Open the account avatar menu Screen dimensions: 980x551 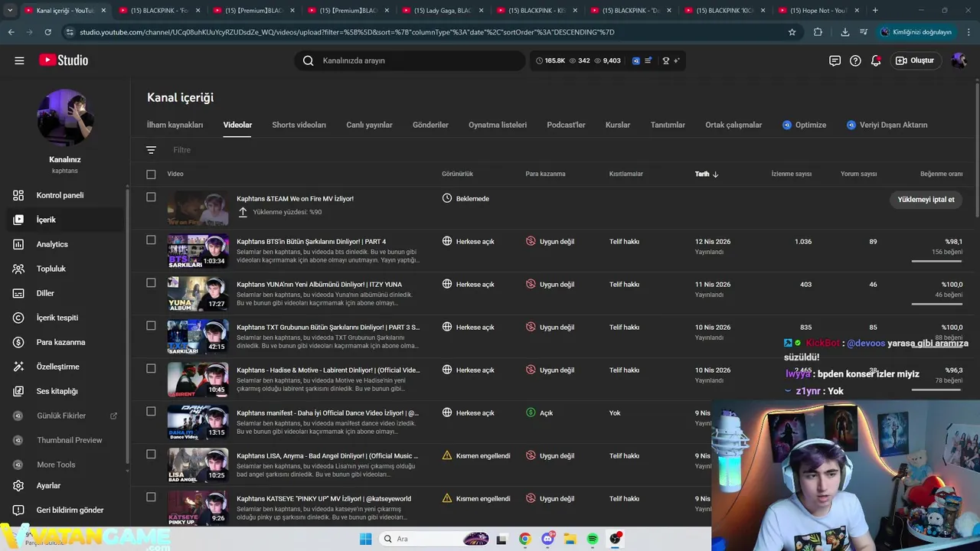[x=959, y=60]
